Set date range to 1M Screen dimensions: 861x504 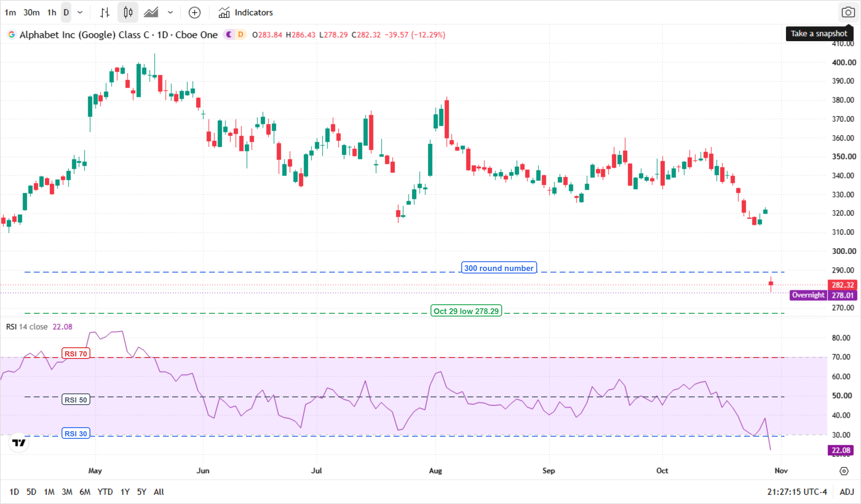tap(49, 492)
